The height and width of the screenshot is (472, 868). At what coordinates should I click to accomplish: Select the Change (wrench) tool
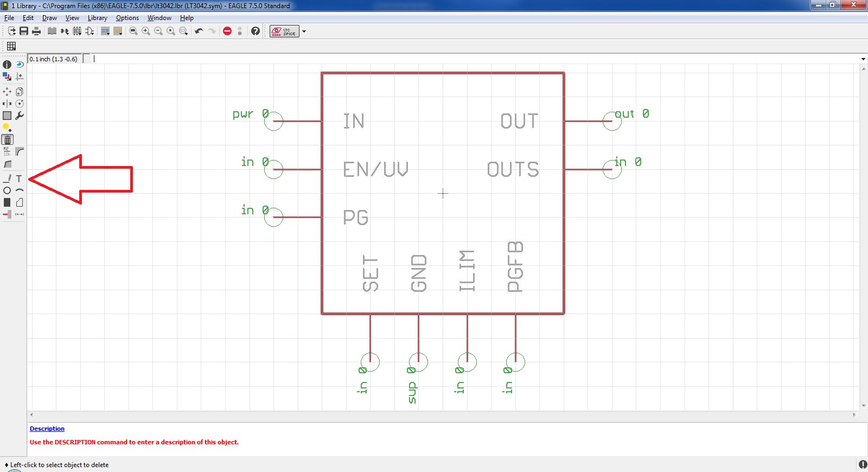coord(20,116)
